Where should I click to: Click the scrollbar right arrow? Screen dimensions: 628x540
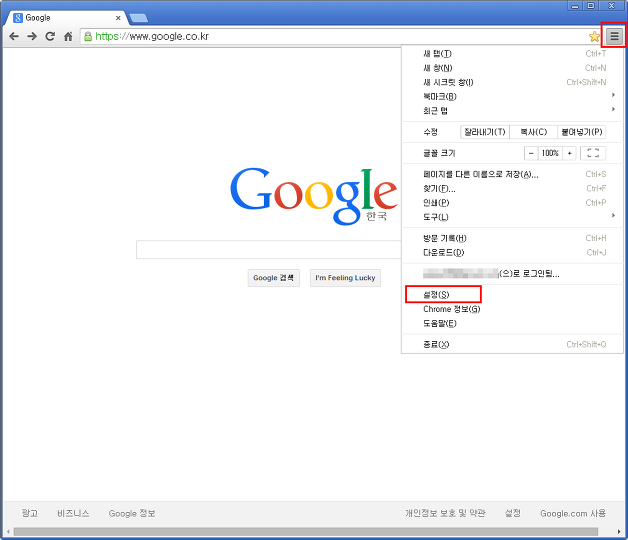pos(619,532)
